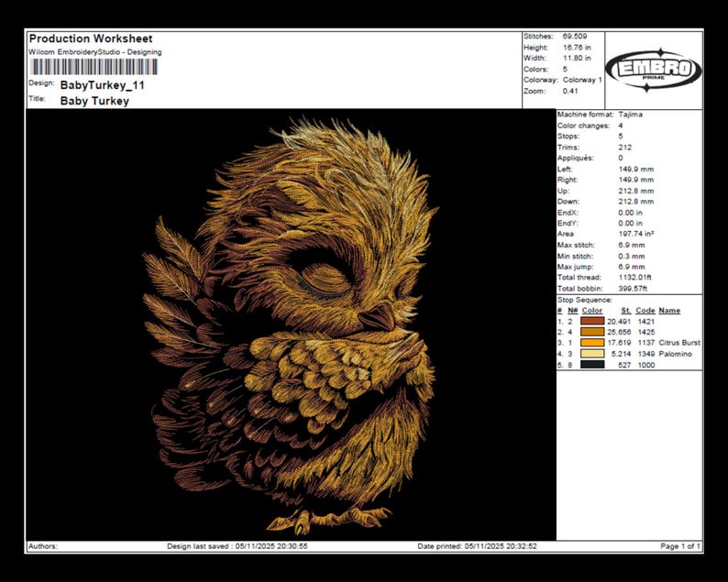The height and width of the screenshot is (582, 728).
Task: Click the Embro Prime logo
Action: click(654, 70)
